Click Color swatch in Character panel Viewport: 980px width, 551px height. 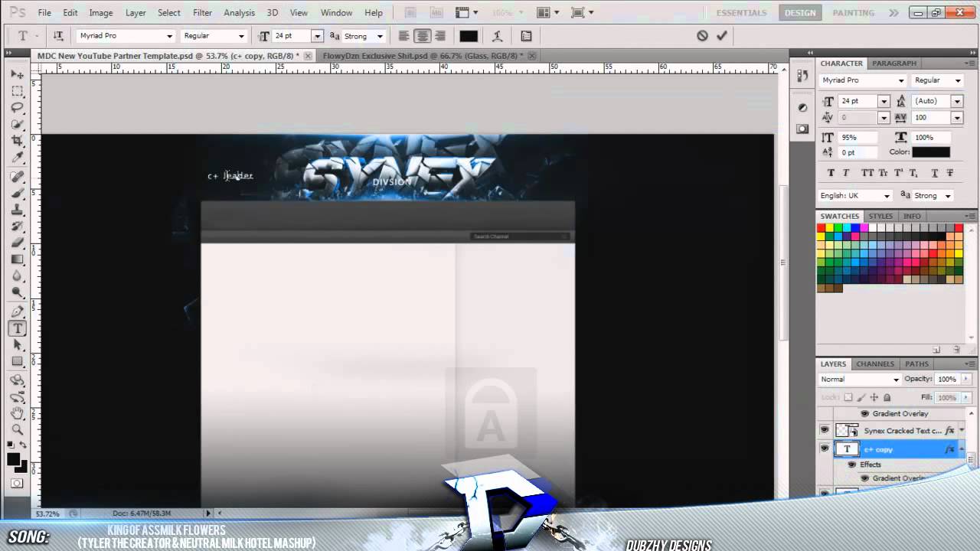click(931, 152)
